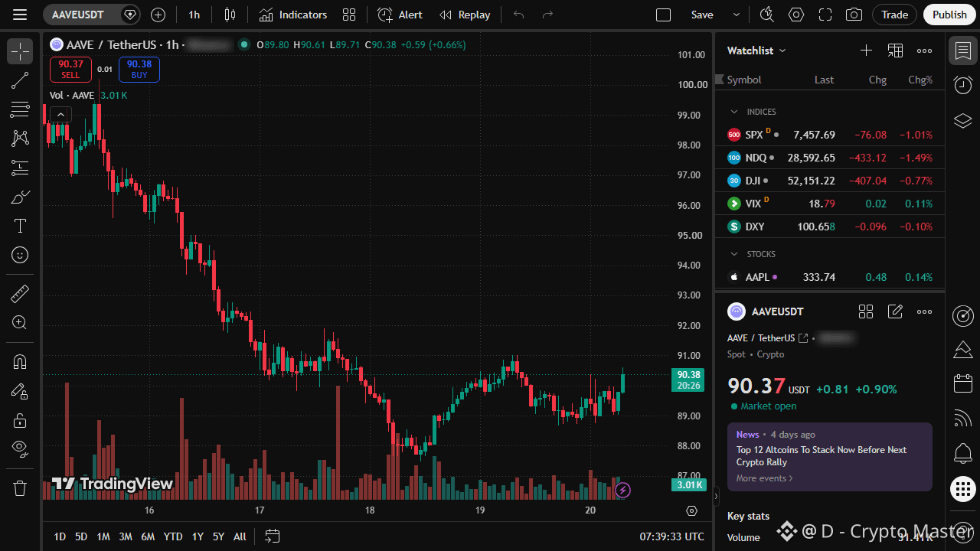Open the Top 12 Altcoins news headline
Image resolution: width=980 pixels, height=551 pixels.
tap(822, 456)
